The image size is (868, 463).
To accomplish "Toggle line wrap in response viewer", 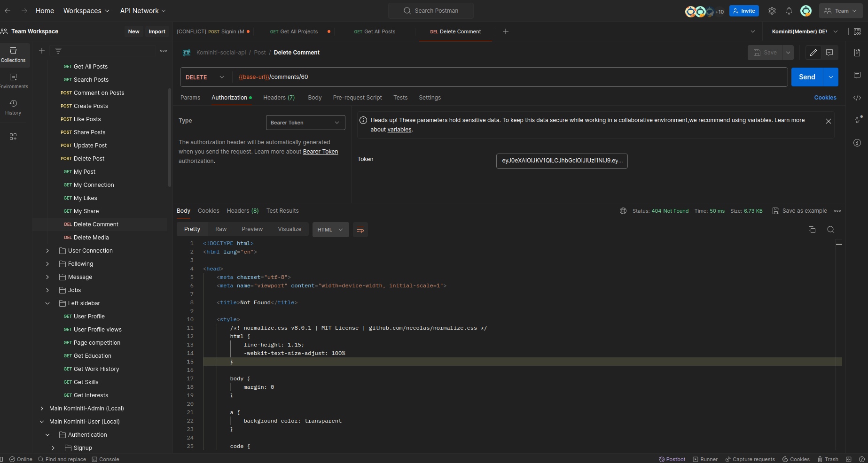I will [x=360, y=230].
